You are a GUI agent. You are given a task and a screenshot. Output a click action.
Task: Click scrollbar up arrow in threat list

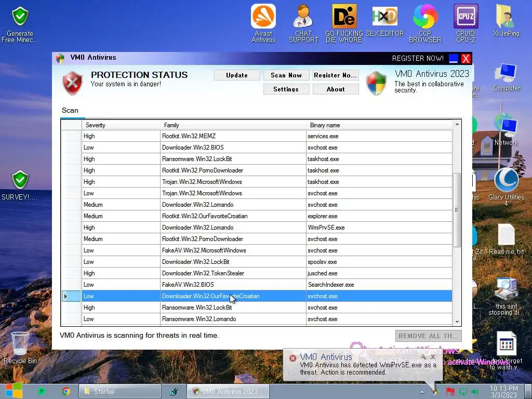457,124
